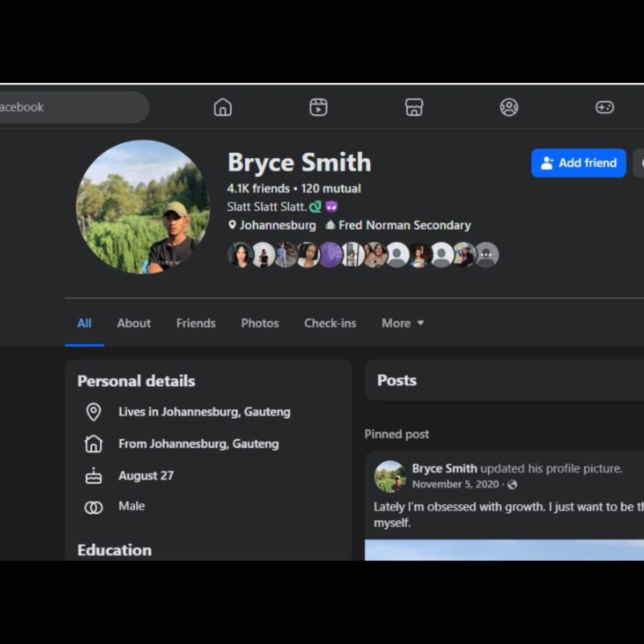Open Bryce Smith's large profile picture
644x644 pixels.
tap(143, 207)
